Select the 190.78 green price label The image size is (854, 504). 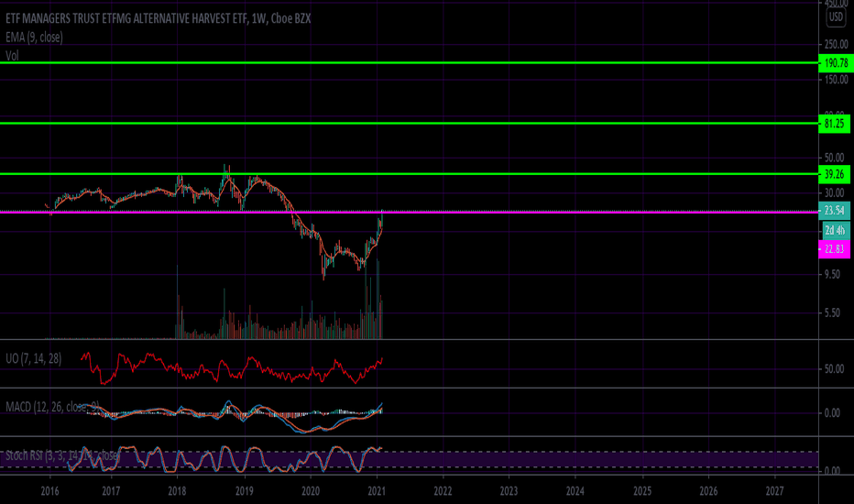pyautogui.click(x=835, y=63)
